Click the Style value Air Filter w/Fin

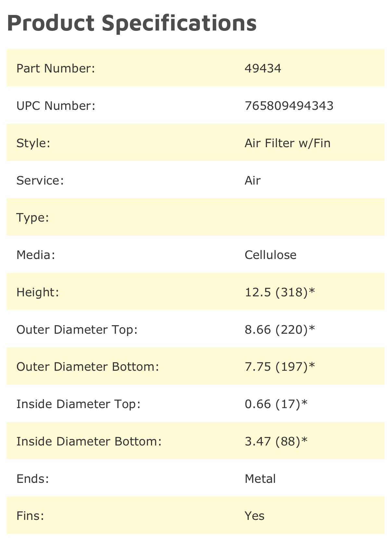coord(287,143)
